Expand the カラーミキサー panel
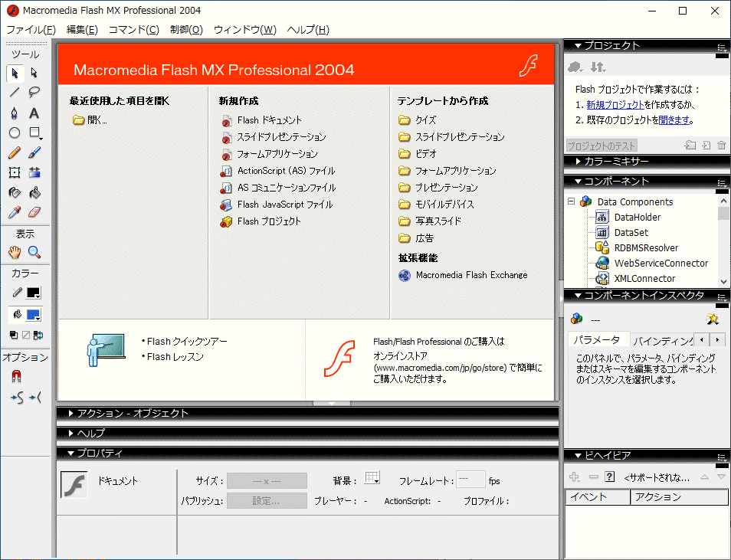 click(x=616, y=162)
